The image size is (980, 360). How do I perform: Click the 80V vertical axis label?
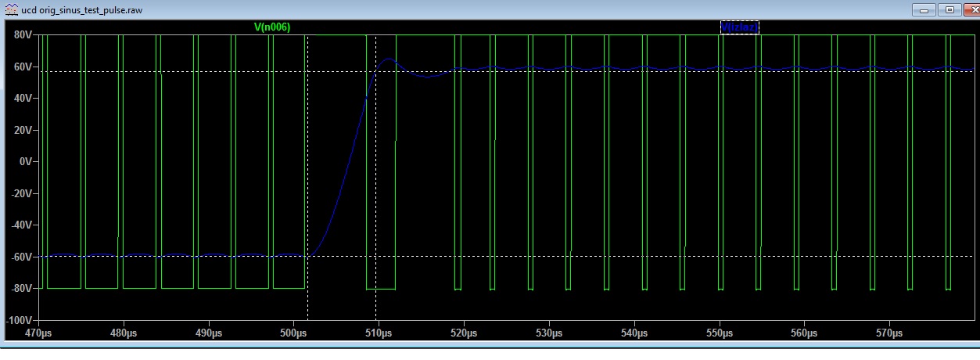21,35
